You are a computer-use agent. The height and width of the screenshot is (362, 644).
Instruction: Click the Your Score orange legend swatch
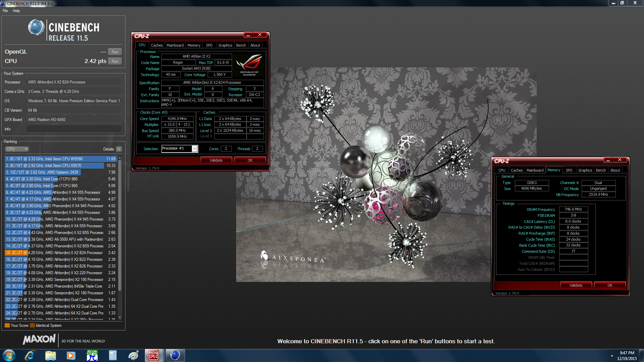coord(7,325)
